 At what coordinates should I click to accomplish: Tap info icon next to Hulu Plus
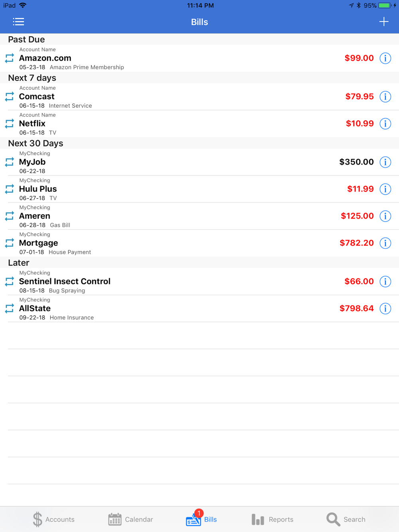(385, 189)
